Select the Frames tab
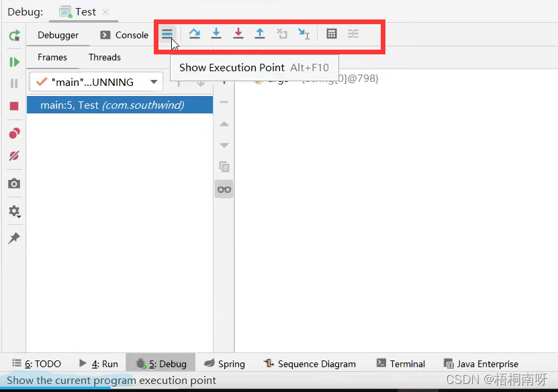 [x=52, y=57]
